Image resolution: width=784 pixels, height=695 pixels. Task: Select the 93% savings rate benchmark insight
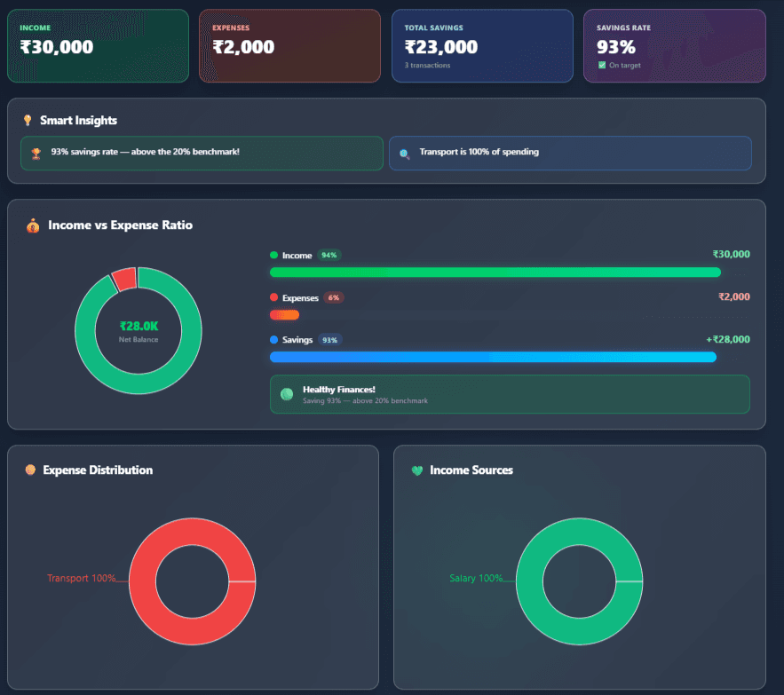click(202, 153)
